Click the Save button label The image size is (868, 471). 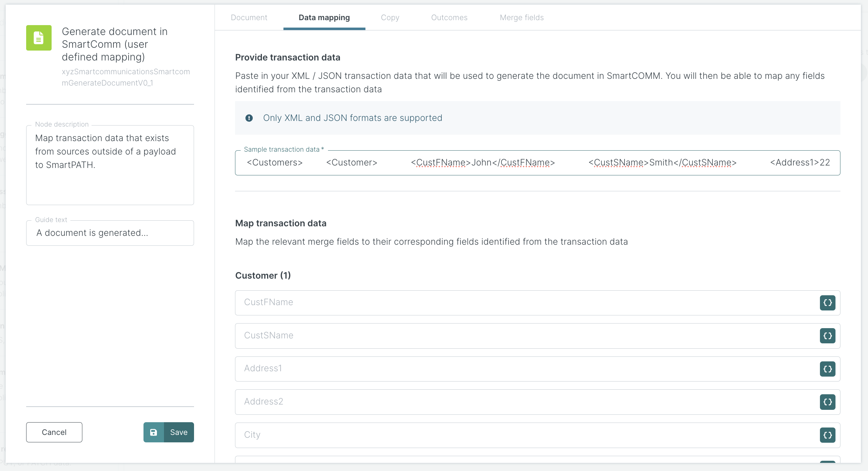179,432
